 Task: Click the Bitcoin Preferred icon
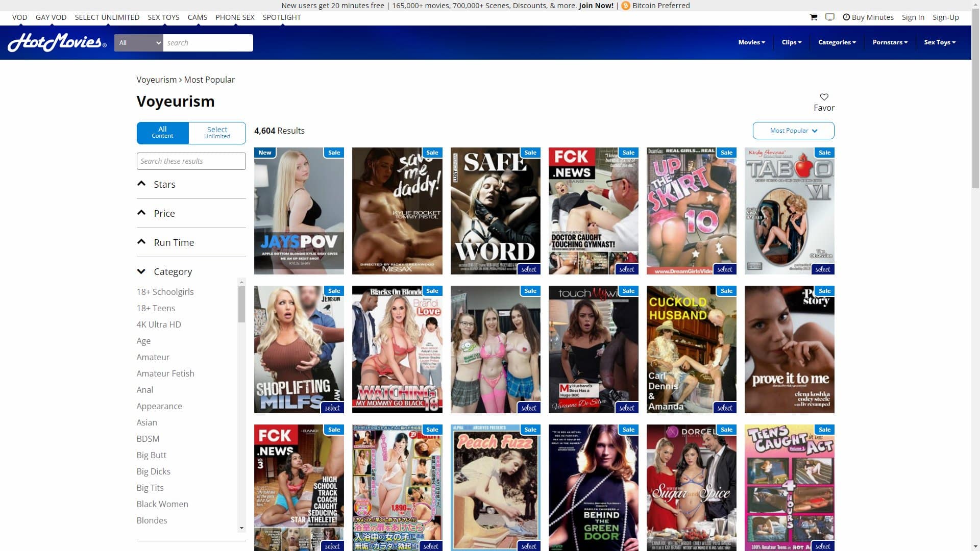tap(625, 6)
